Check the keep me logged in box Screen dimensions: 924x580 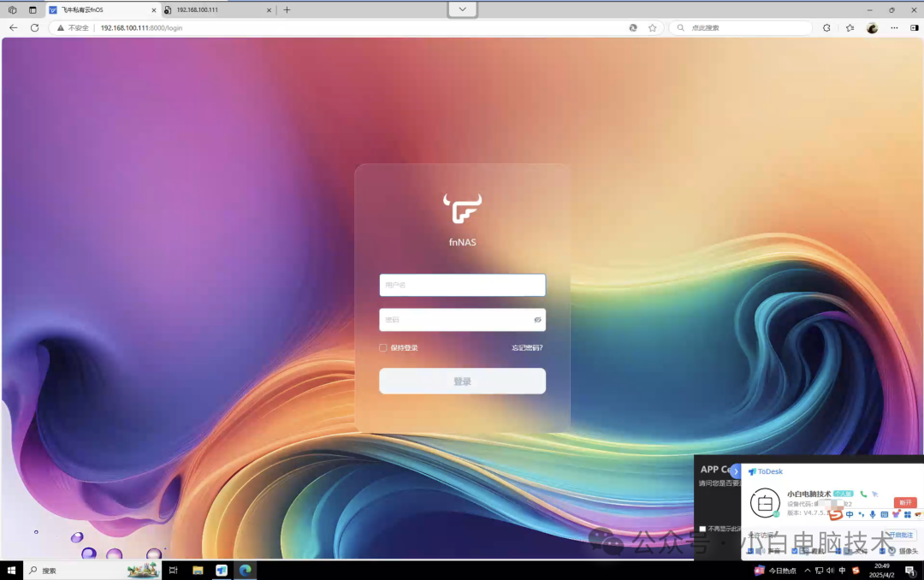click(x=383, y=348)
